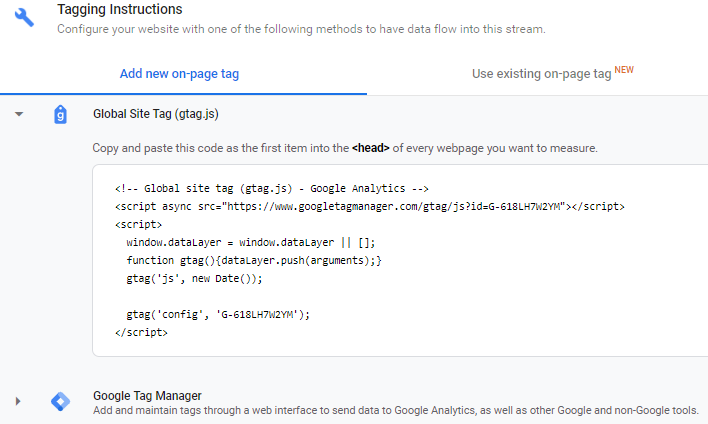708x424 pixels.
Task: Select the Add new on-page tag tab
Action: click(x=179, y=74)
